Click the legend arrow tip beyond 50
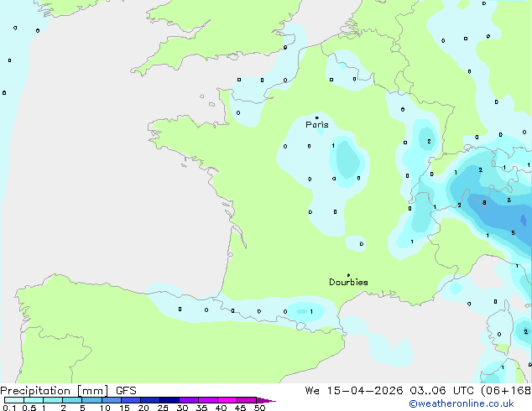Viewport: 532px width, 411px height. 267,400
